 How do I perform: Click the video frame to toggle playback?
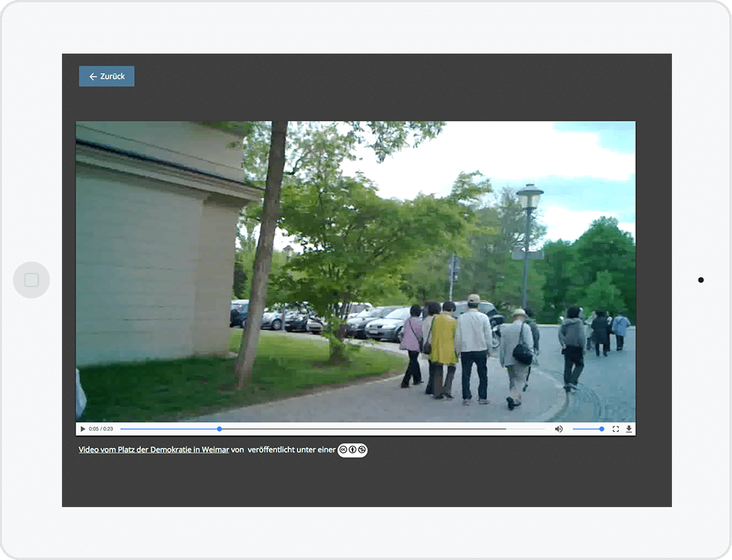tap(356, 272)
